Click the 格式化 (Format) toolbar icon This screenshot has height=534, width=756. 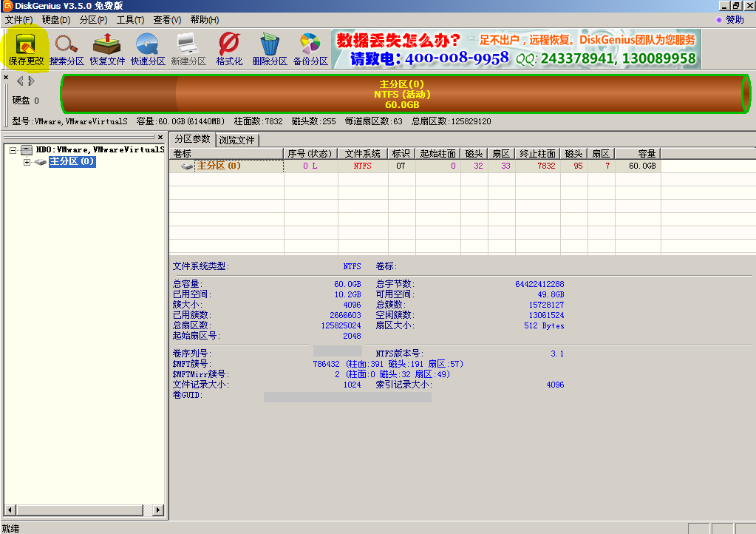pyautogui.click(x=229, y=49)
